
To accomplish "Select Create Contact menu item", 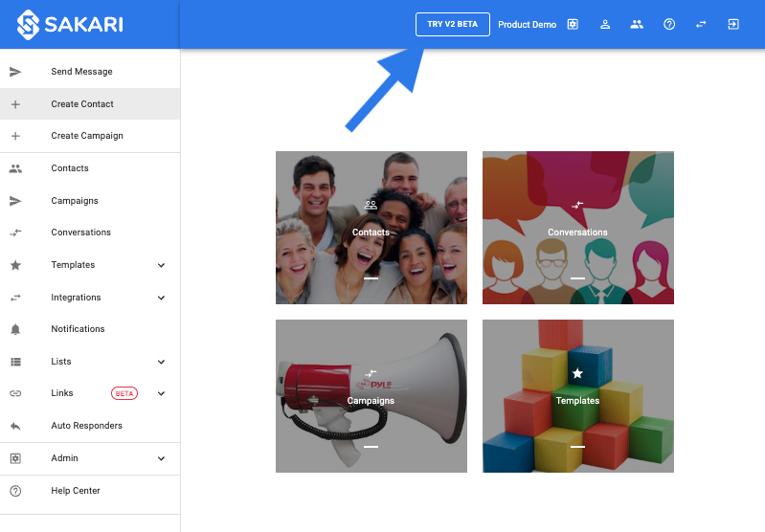I will click(x=90, y=104).
